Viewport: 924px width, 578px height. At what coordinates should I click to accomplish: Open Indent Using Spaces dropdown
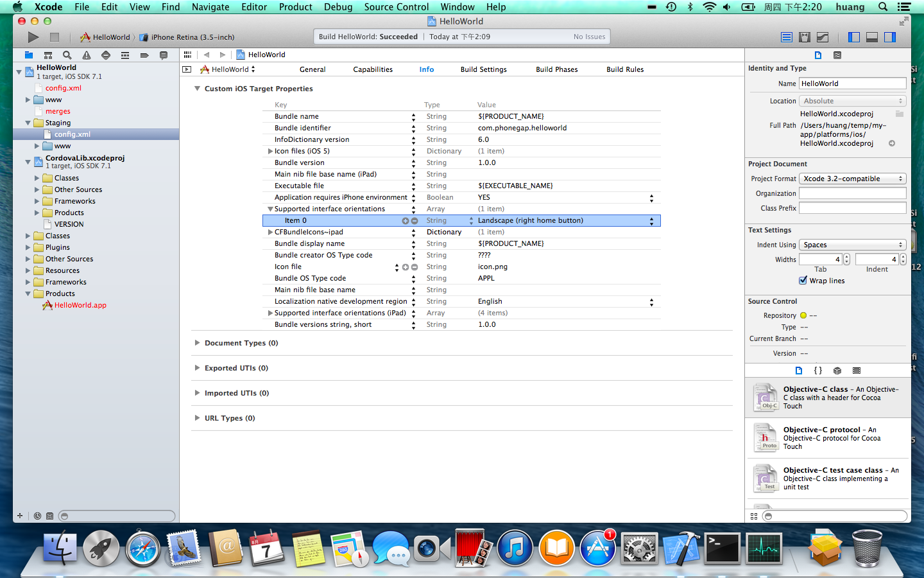pos(853,245)
